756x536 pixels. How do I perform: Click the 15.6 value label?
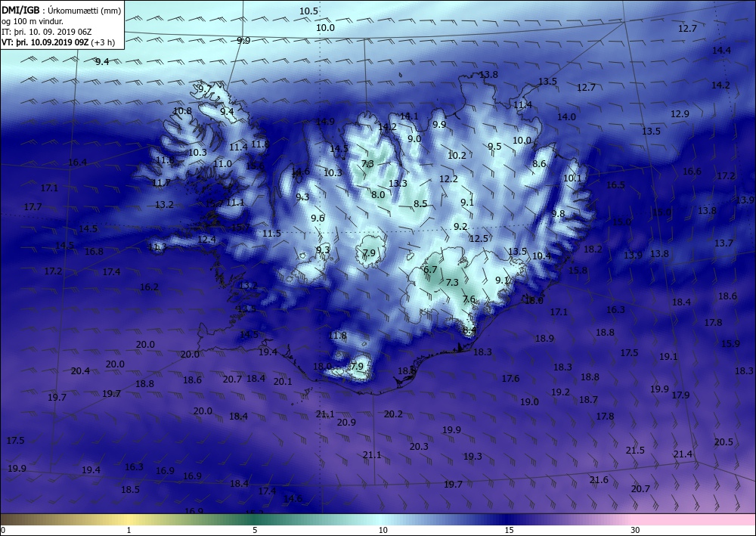[255, 166]
